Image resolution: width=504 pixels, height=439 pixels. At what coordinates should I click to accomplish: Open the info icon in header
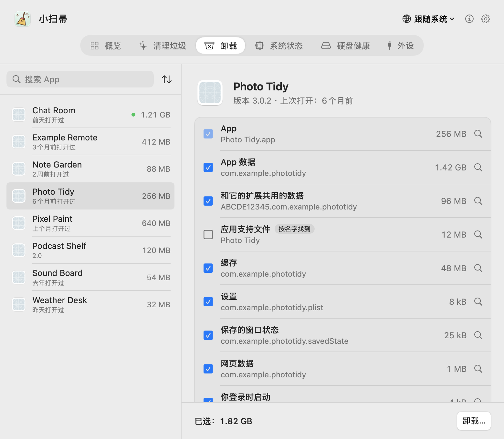coord(469,19)
